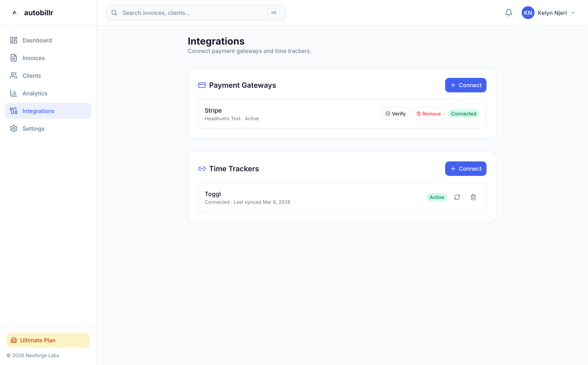Expand the Kelyn Njeri account dropdown chevron
The image size is (588, 365).
(573, 13)
